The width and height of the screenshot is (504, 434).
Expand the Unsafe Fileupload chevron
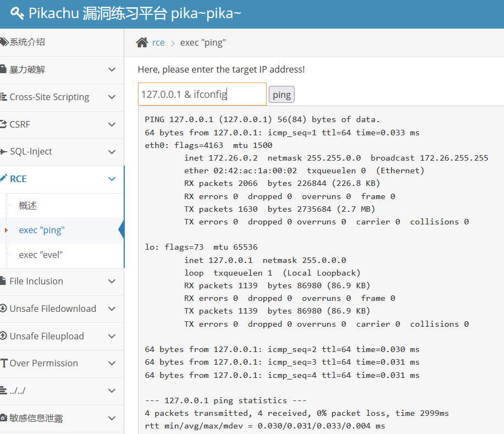coord(112,336)
